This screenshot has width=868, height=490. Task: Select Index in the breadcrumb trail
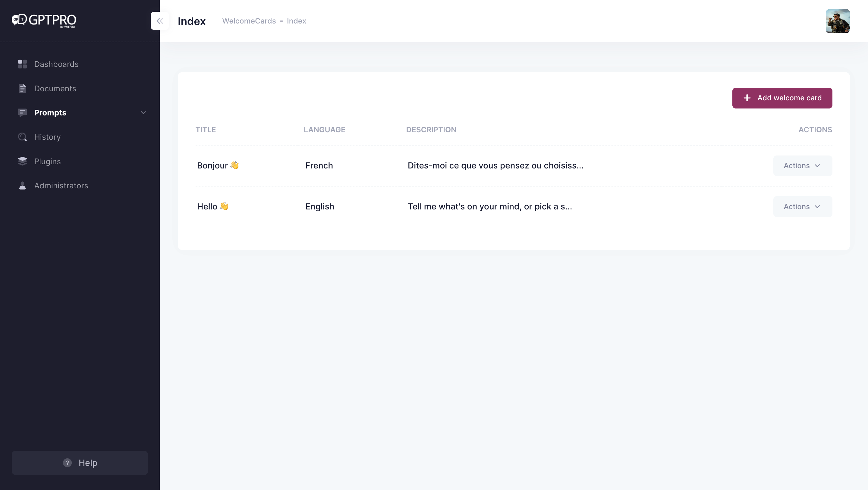pos(297,21)
